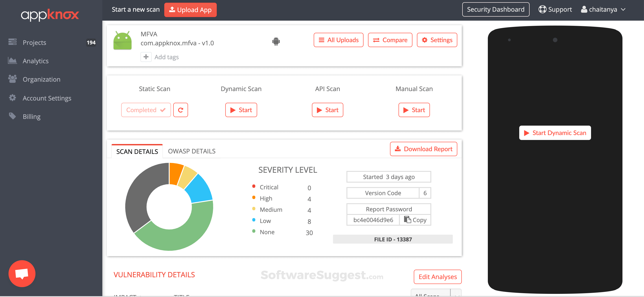Click the Support lifebuoy icon
Screen dimensions: 644x297
542,9
